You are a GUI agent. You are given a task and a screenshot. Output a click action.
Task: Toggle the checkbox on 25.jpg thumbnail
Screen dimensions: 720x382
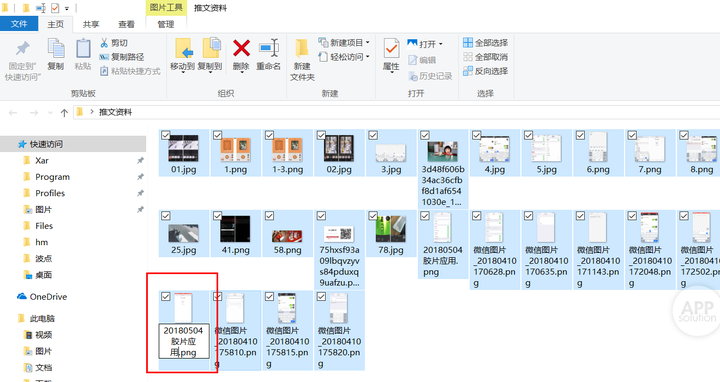point(166,216)
